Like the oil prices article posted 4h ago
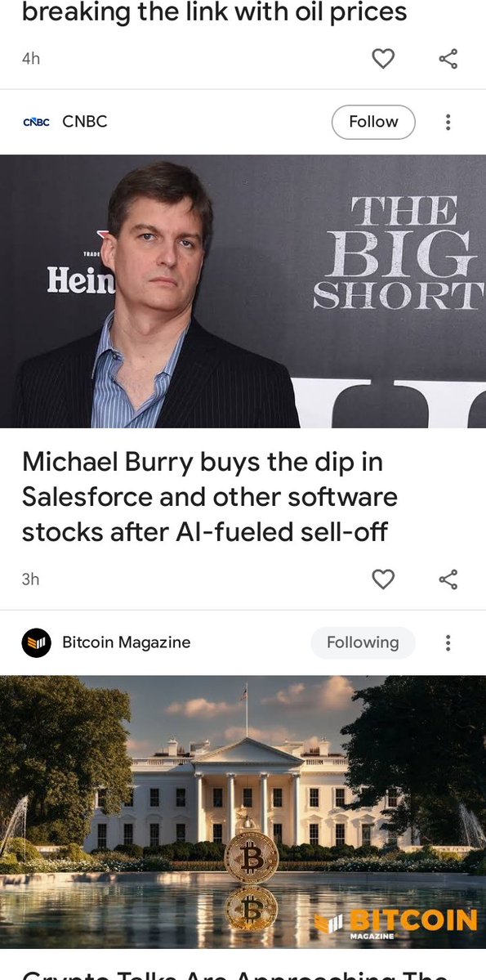Viewport: 486px width, 980px height. pos(383,59)
